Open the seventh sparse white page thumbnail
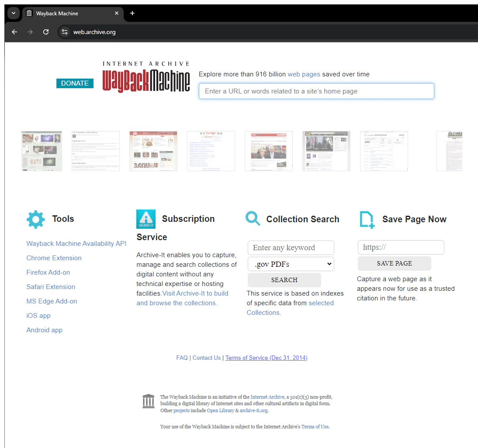This screenshot has height=448, width=478. pos(384,151)
